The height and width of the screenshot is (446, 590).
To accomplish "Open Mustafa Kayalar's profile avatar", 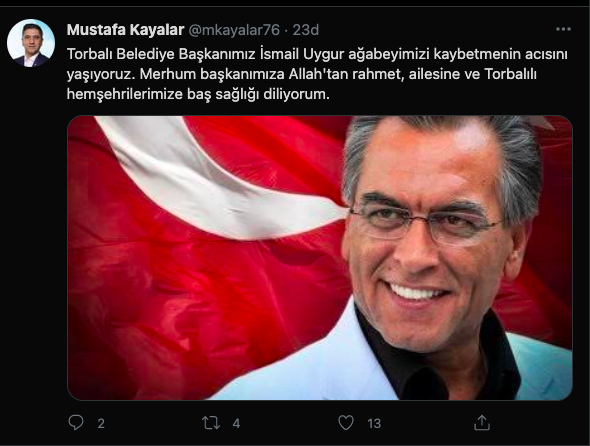I will pyautogui.click(x=31, y=43).
